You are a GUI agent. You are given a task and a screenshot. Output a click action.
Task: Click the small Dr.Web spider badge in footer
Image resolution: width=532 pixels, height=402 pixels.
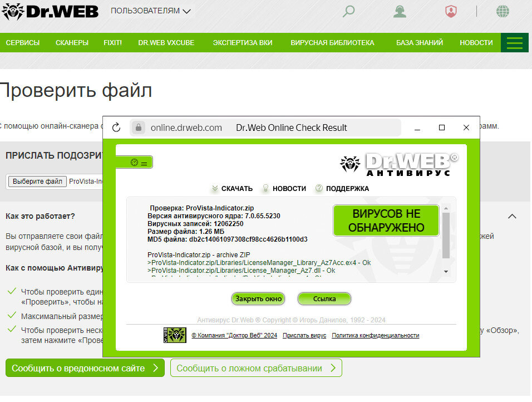[175, 335]
